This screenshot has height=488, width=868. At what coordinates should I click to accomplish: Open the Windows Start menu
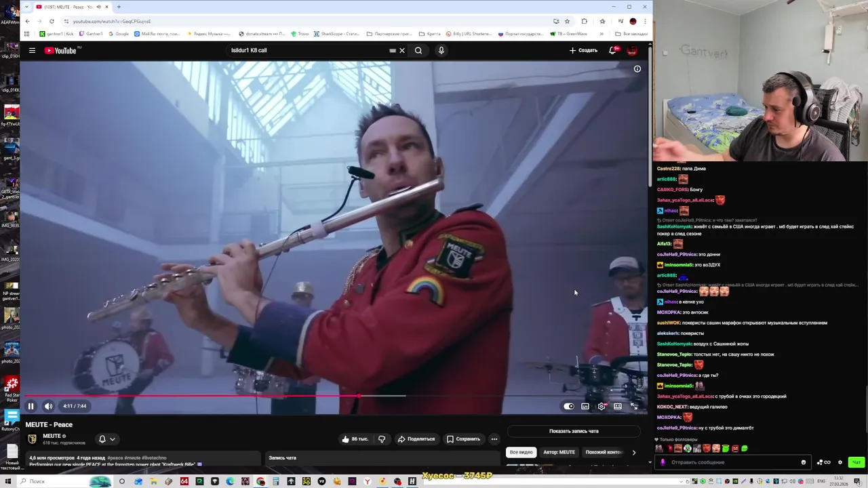7,481
